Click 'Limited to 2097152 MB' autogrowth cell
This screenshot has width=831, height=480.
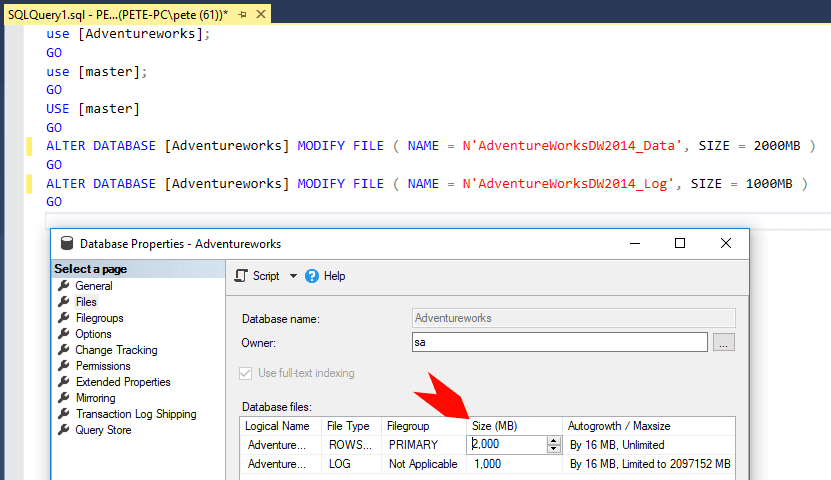click(x=649, y=464)
